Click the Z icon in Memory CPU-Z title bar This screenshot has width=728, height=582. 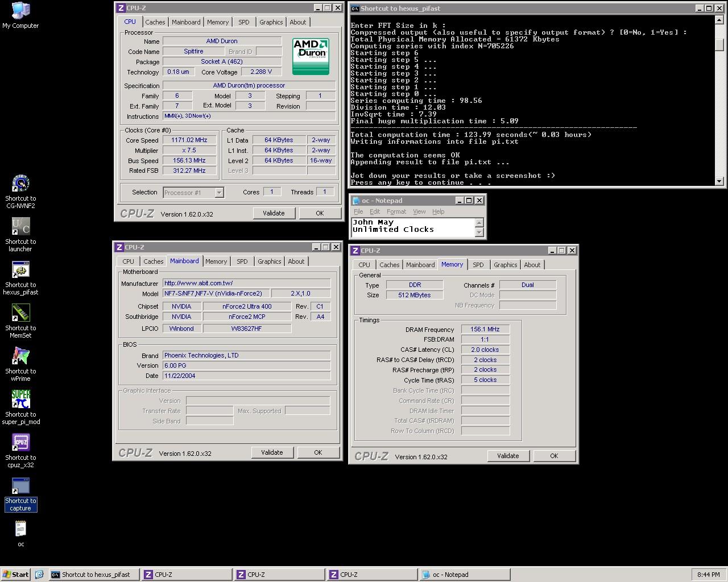[355, 251]
